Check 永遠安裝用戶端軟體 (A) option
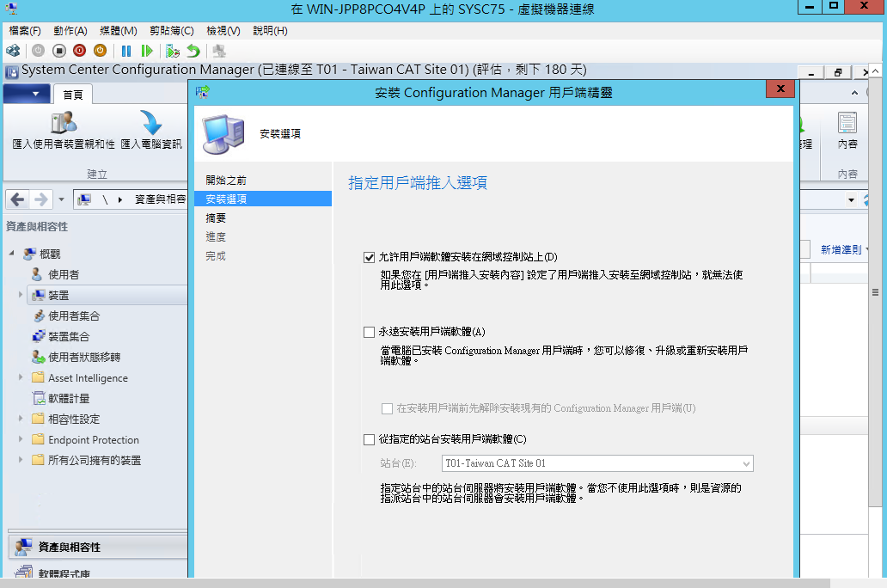 click(369, 332)
